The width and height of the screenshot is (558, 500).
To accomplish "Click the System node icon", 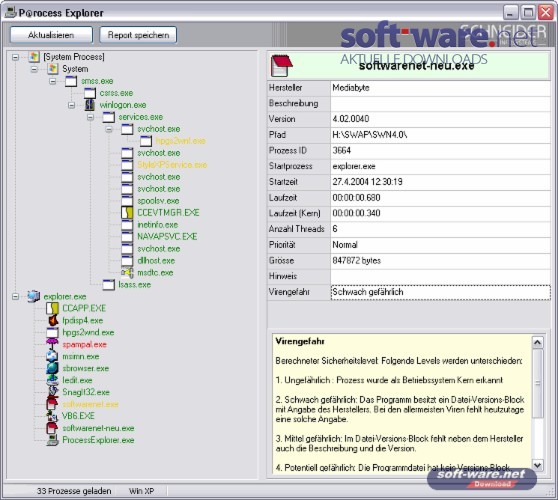I will 53,69.
